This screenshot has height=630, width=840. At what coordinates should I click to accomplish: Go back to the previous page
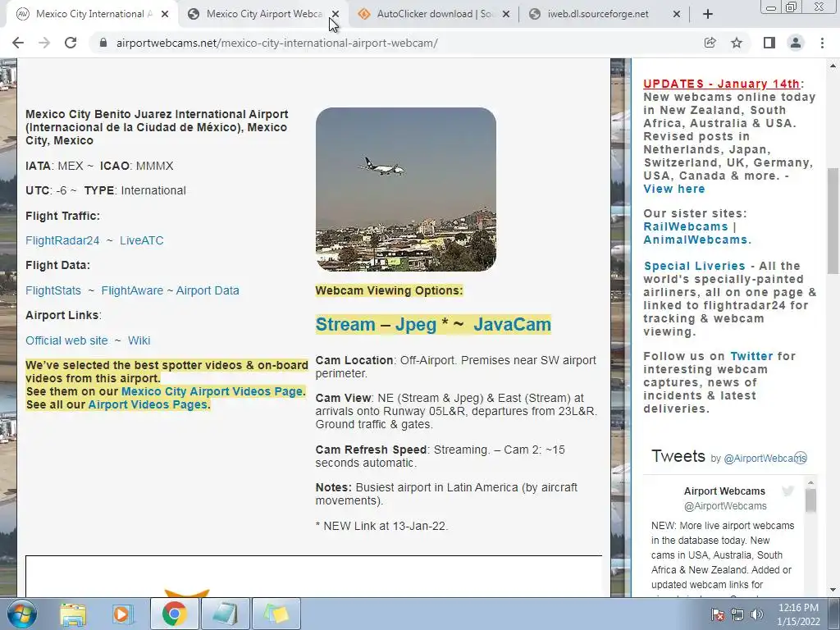(x=18, y=43)
